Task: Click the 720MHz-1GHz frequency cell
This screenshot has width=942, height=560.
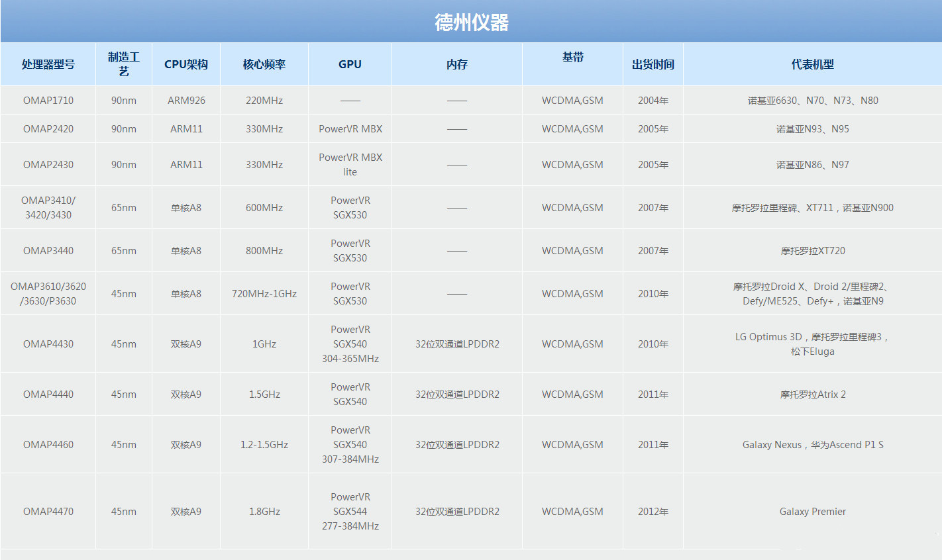Action: [264, 294]
